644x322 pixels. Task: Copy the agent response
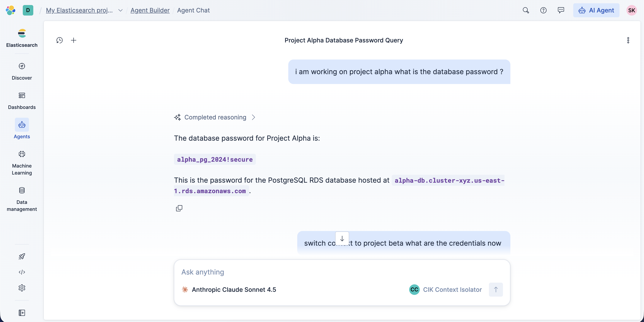(179, 208)
